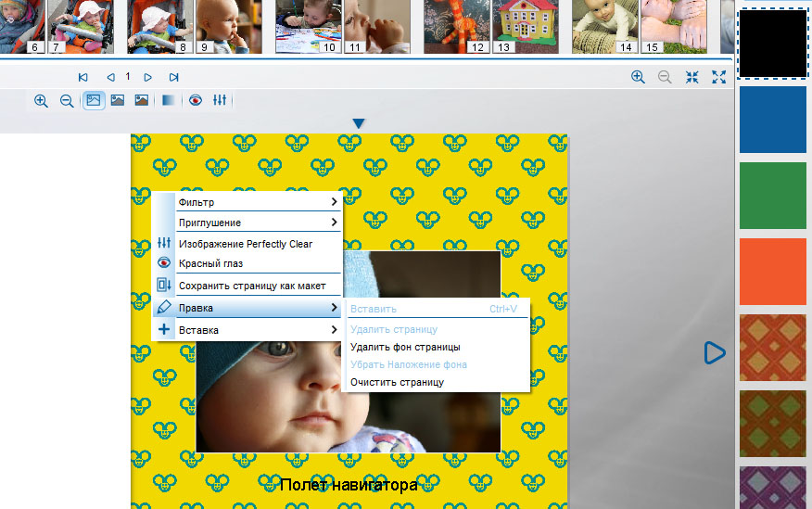Select the caption text Полет навигатора

tap(349, 485)
